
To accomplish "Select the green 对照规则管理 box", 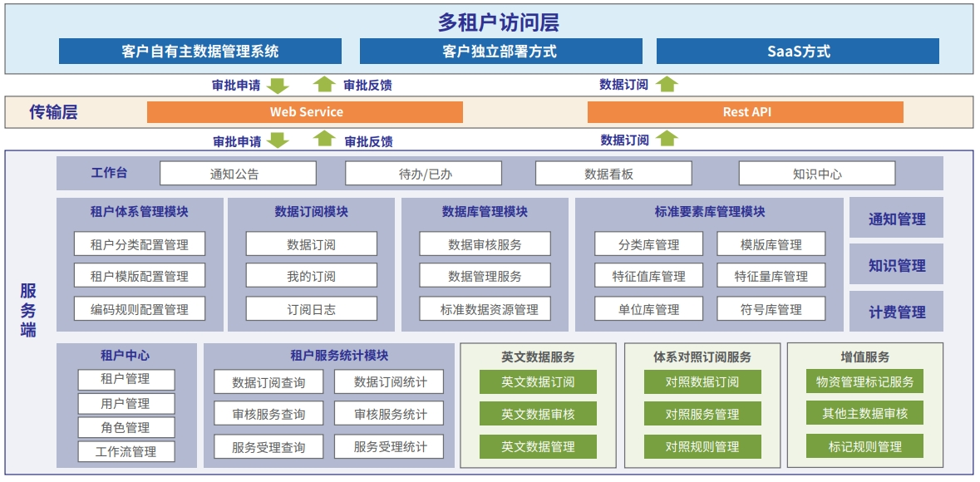I will click(702, 446).
